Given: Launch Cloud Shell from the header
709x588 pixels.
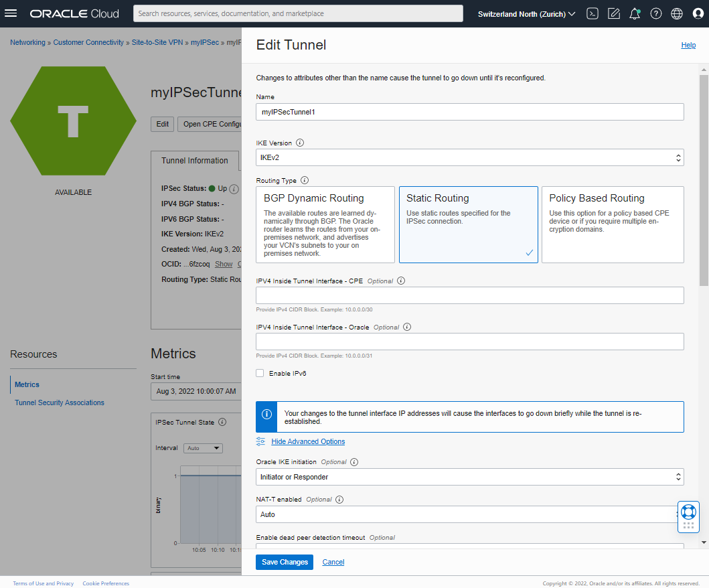Looking at the screenshot, I should click(x=593, y=13).
